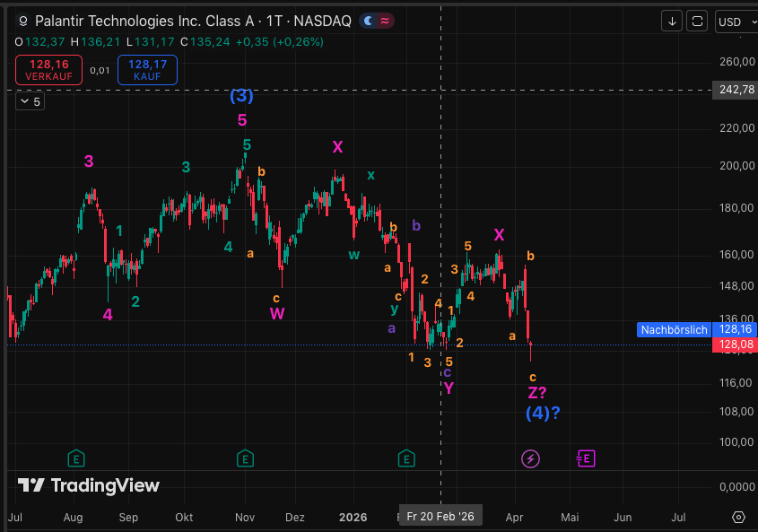Viewport: 758px width, 532px height.
Task: Click the upcoming earnings icon near May
Action: 585,458
